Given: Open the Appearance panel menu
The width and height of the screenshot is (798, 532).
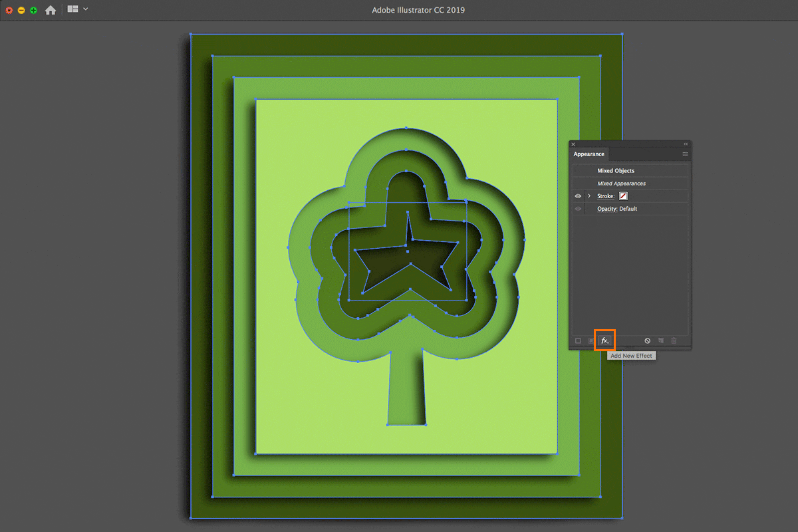Looking at the screenshot, I should coord(685,154).
